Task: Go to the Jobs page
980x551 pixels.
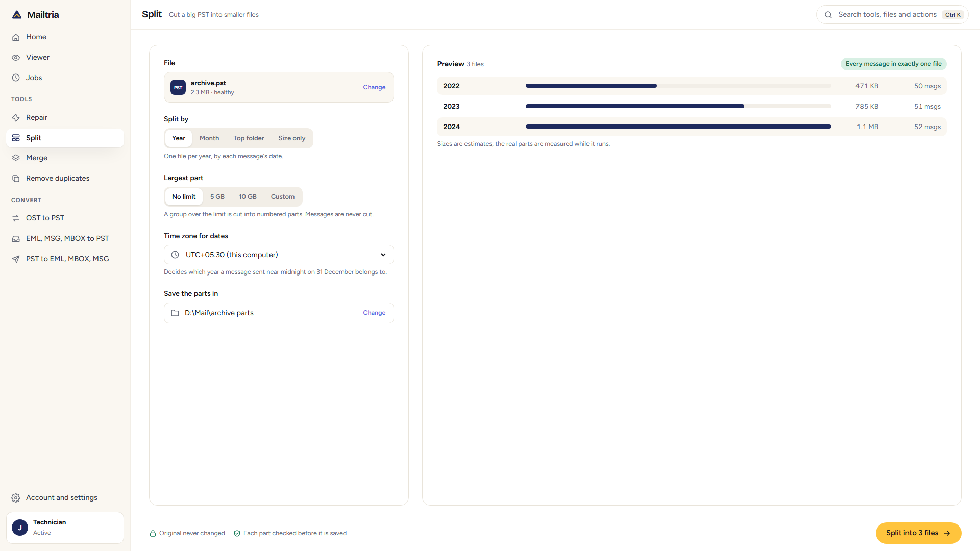Action: (x=65, y=78)
